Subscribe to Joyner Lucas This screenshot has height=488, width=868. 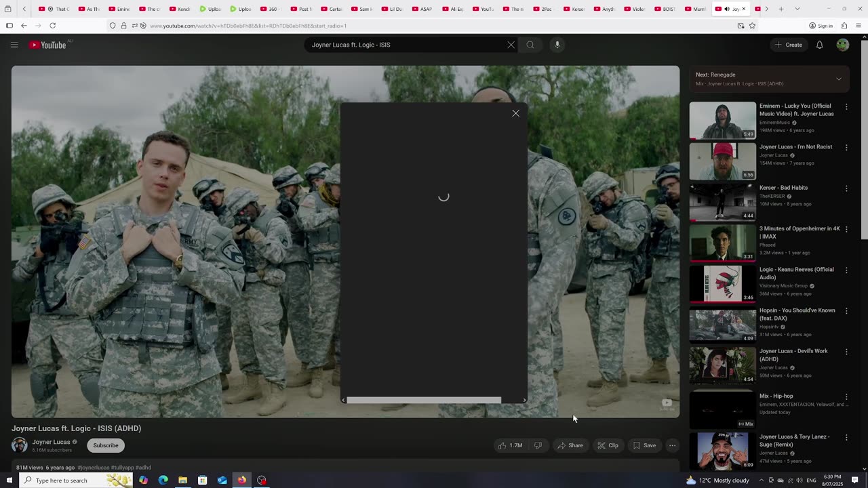(x=106, y=445)
